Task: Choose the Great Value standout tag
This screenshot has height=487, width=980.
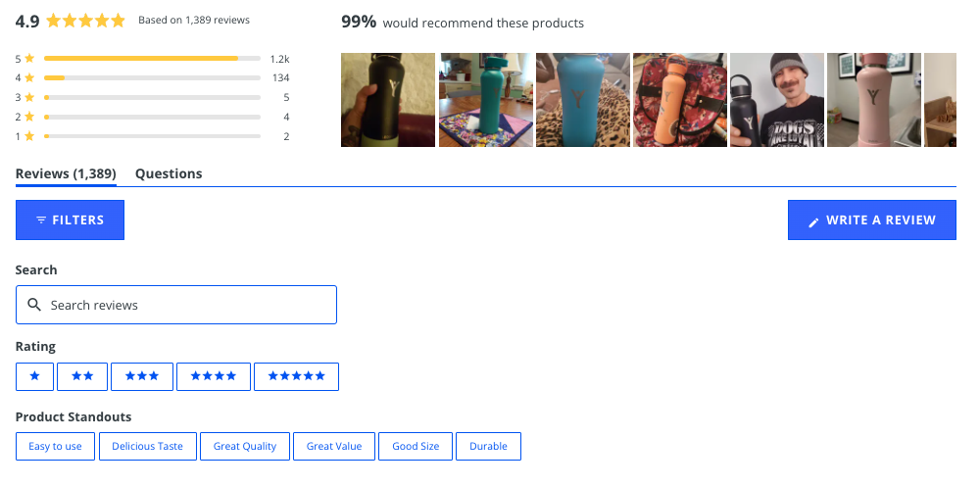Action: [x=334, y=447]
